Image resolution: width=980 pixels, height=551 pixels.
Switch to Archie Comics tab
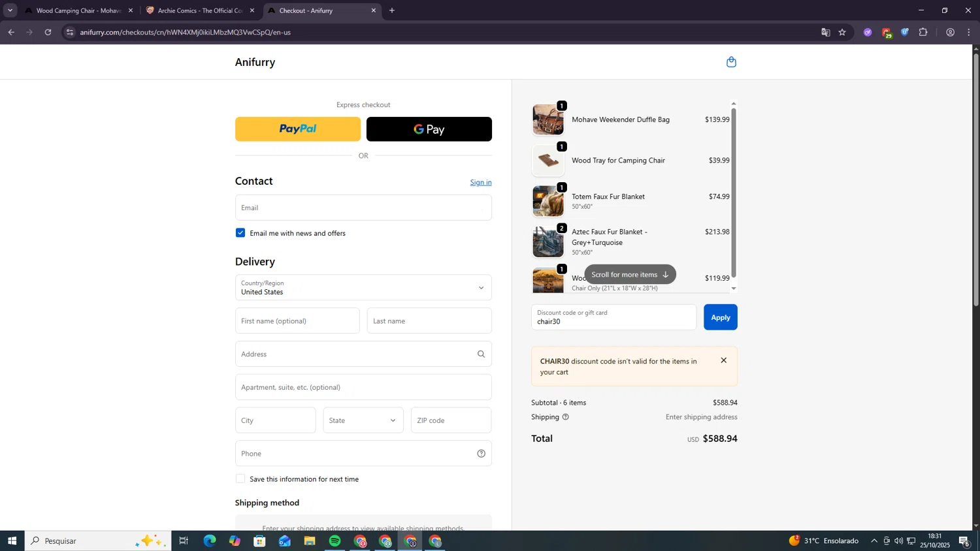point(199,10)
